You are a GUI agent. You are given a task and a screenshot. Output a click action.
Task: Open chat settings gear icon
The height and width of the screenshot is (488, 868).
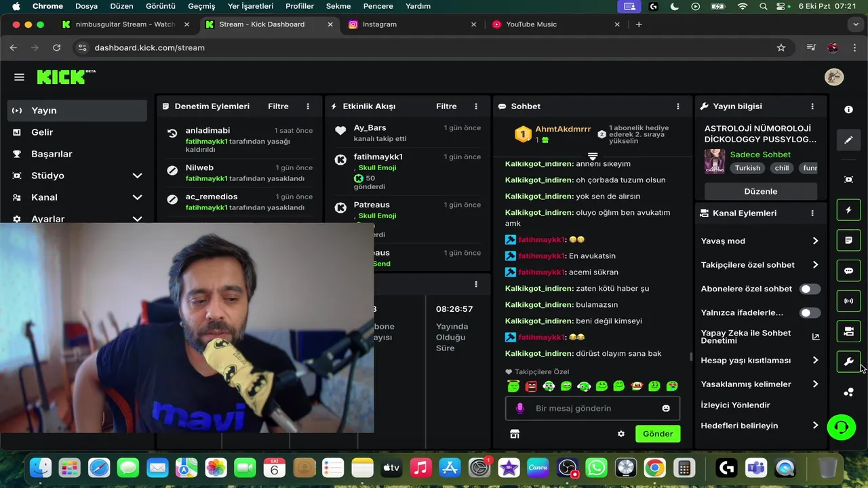click(x=621, y=434)
